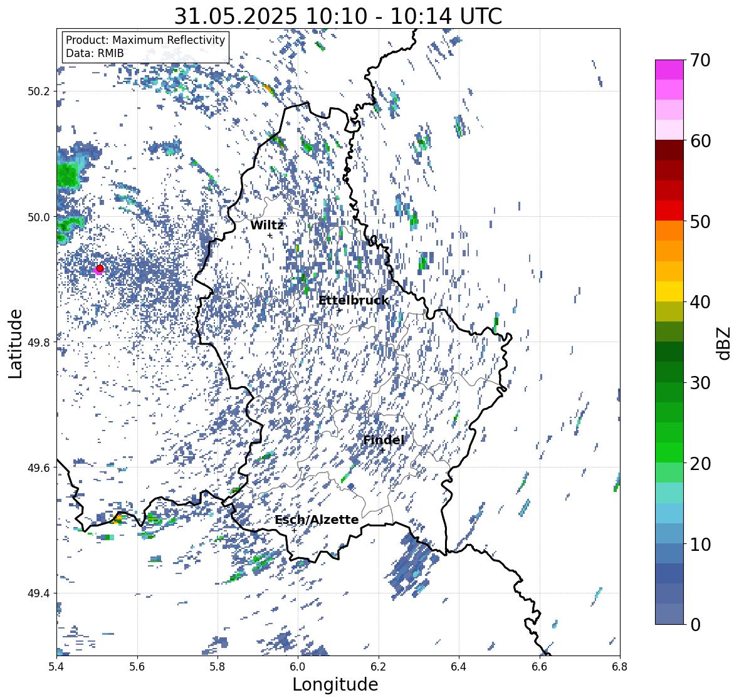Click the Latitude axis label
This screenshot has width=739, height=700.
coord(15,343)
